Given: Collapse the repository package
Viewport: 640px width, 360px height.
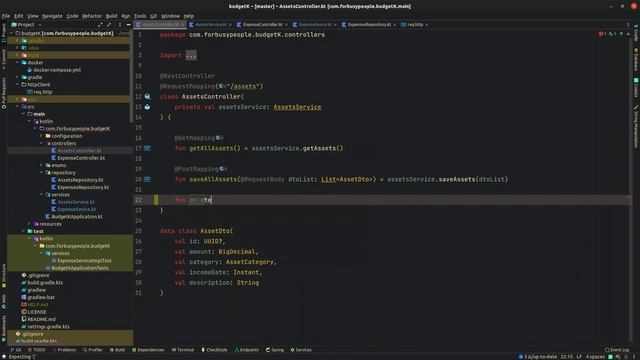Looking at the screenshot, I should tap(42, 173).
